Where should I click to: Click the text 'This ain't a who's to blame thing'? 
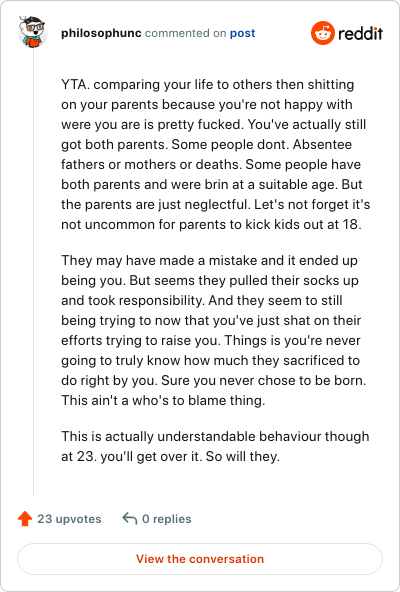163,400
